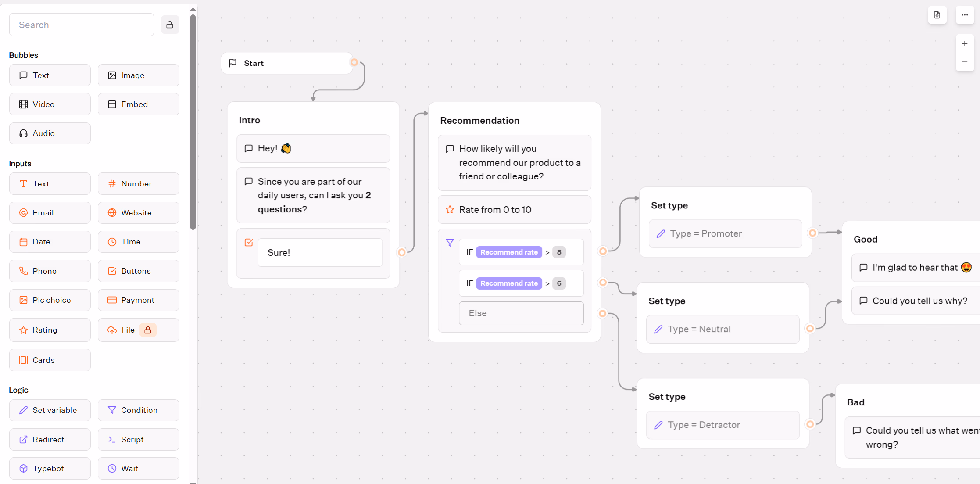Click the Type = Detractor output endpoint
This screenshot has height=484, width=980.
pos(810,424)
